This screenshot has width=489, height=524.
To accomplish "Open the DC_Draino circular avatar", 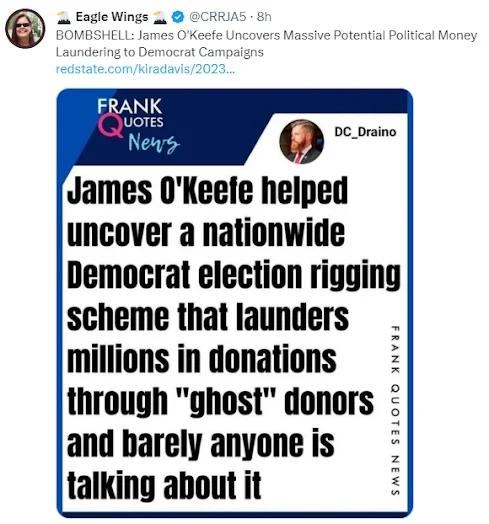I will (x=301, y=141).
